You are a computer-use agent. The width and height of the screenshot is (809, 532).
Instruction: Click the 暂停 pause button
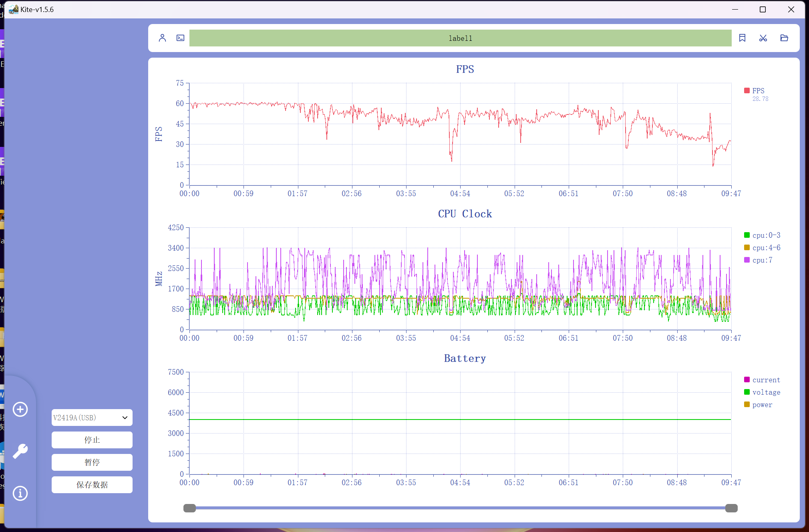[92, 462]
